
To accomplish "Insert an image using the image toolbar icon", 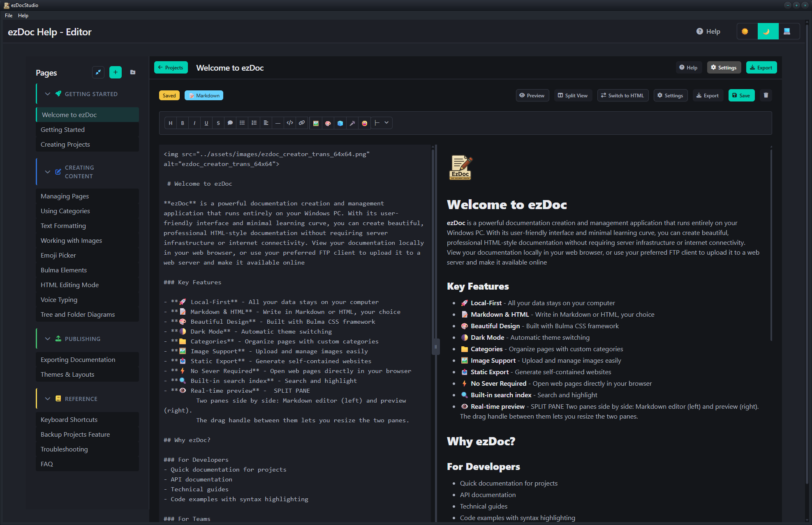I will 316,123.
